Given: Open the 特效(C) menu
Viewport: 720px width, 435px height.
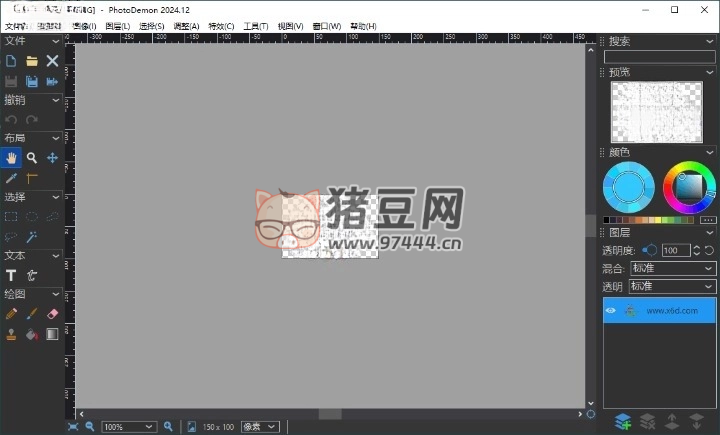Looking at the screenshot, I should 221,26.
